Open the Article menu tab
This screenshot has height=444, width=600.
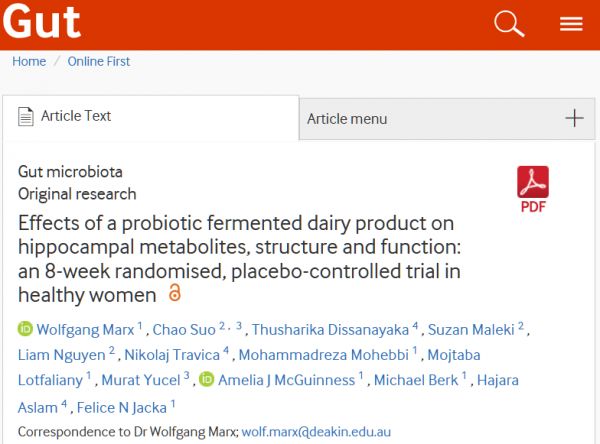[x=346, y=119]
